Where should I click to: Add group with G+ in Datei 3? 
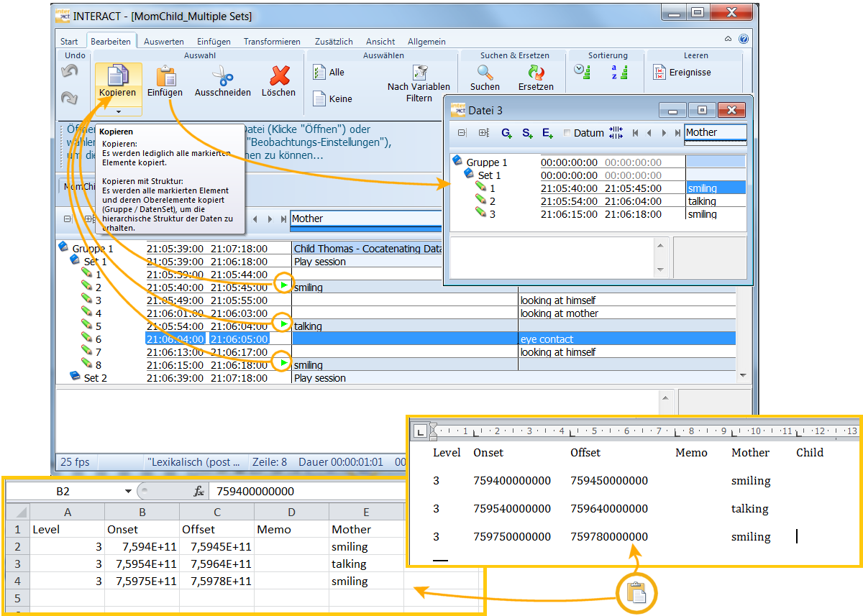(506, 133)
